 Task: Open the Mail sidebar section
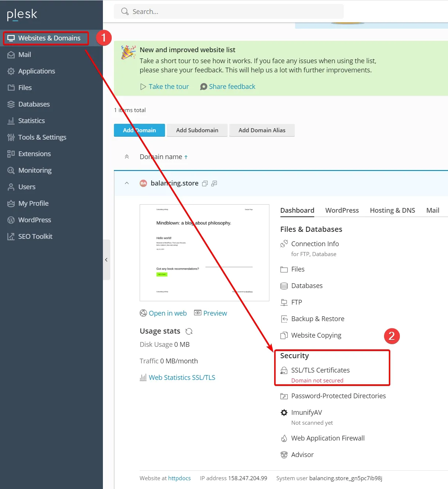(x=25, y=55)
